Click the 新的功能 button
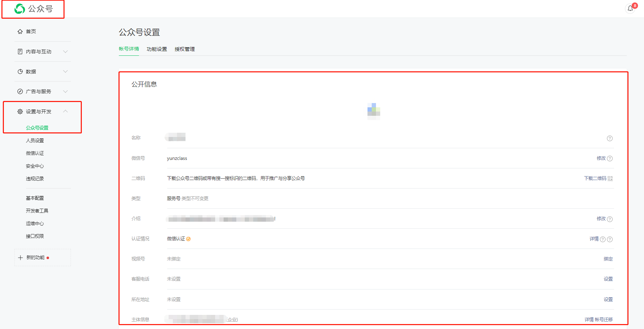Viewport: 644px width, 329px height. tap(35, 258)
